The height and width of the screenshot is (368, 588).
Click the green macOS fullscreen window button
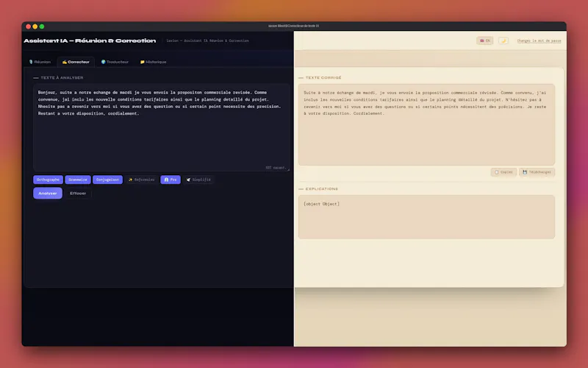pos(42,26)
